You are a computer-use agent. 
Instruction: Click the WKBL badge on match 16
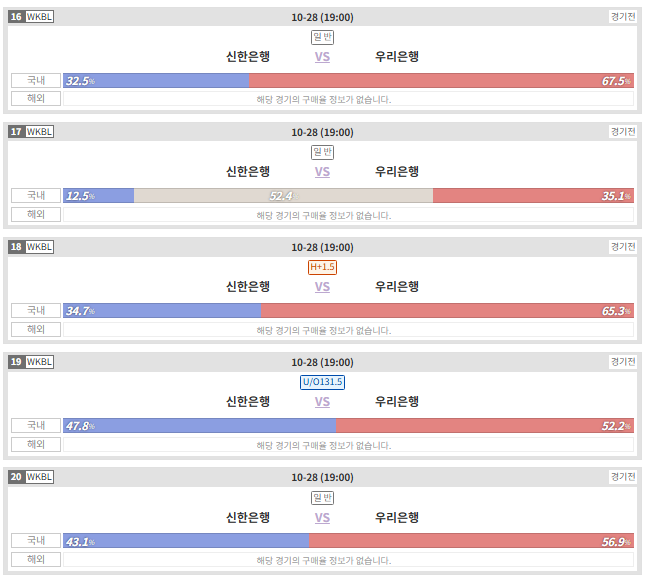click(x=39, y=17)
